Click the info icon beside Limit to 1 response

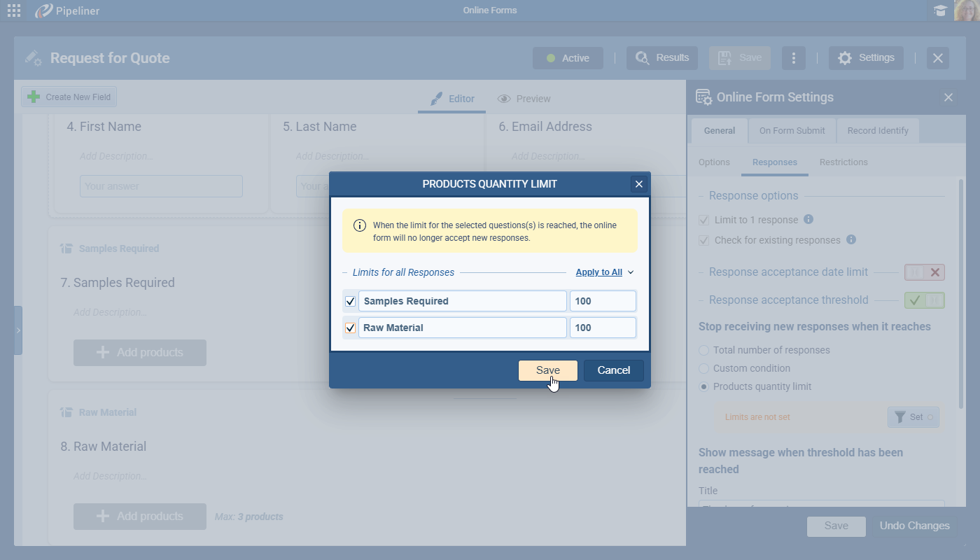808,220
